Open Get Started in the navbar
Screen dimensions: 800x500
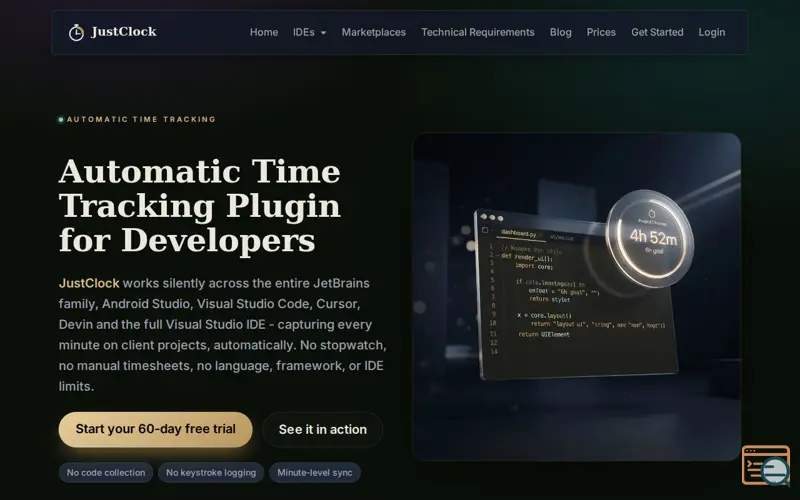(657, 32)
